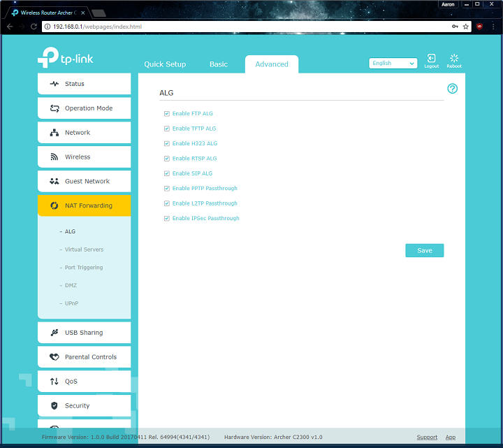Expand the QoS sidebar section
The image size is (503, 448).
(x=84, y=382)
